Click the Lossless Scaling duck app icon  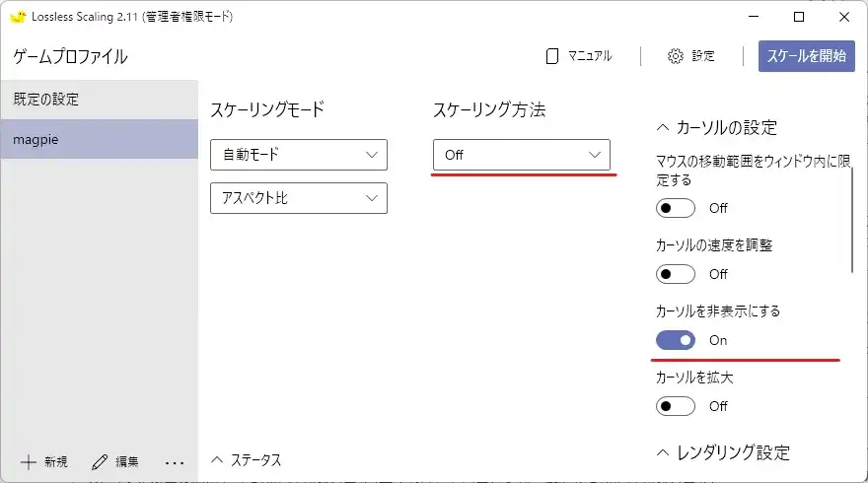[17, 17]
